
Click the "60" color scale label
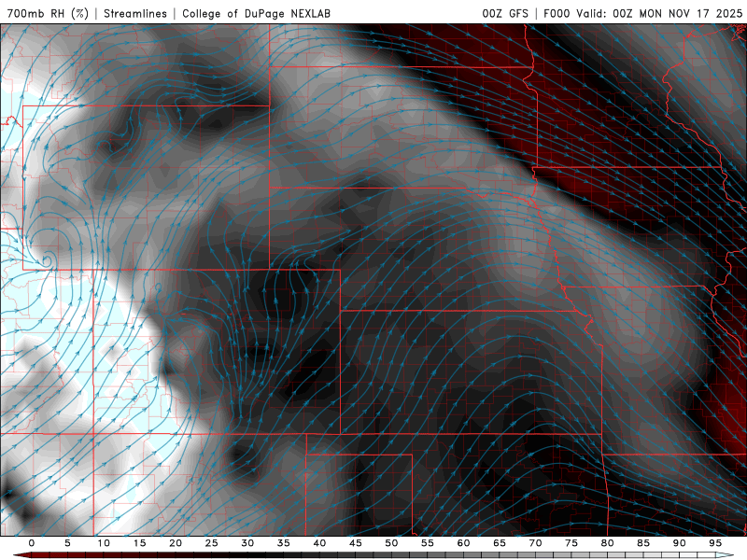coord(463,543)
